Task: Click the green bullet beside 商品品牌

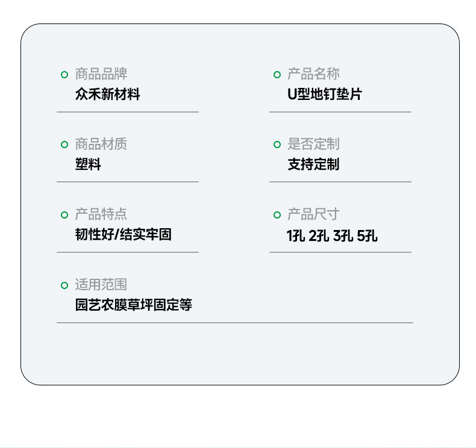Action: pyautogui.click(x=64, y=75)
